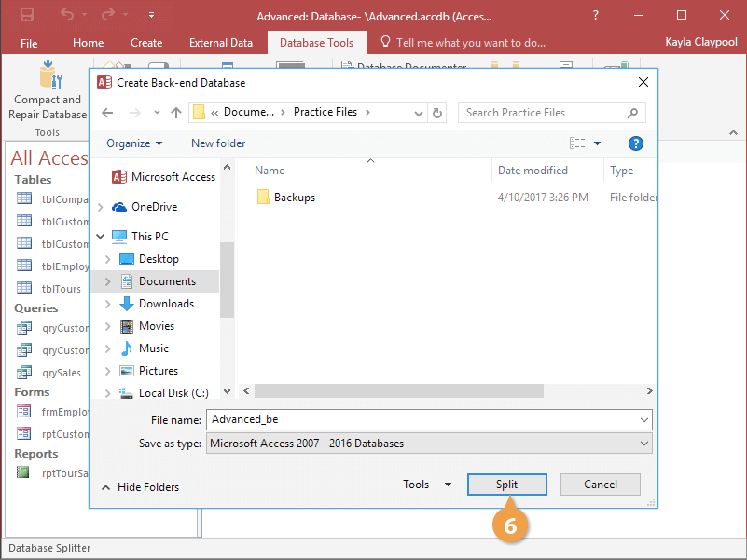The height and width of the screenshot is (560, 747).
Task: Open the Organize menu
Action: tap(134, 143)
